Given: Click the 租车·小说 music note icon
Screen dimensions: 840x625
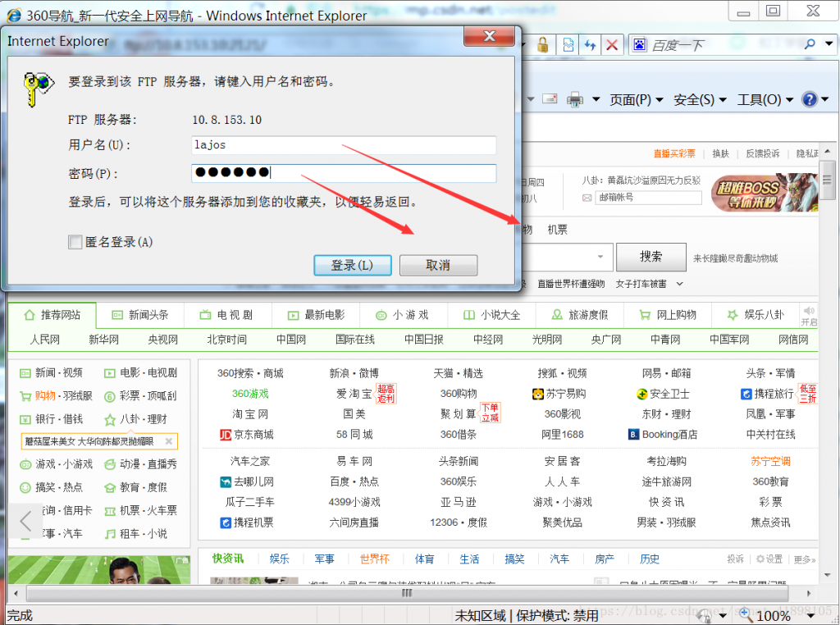Looking at the screenshot, I should pyautogui.click(x=110, y=534).
